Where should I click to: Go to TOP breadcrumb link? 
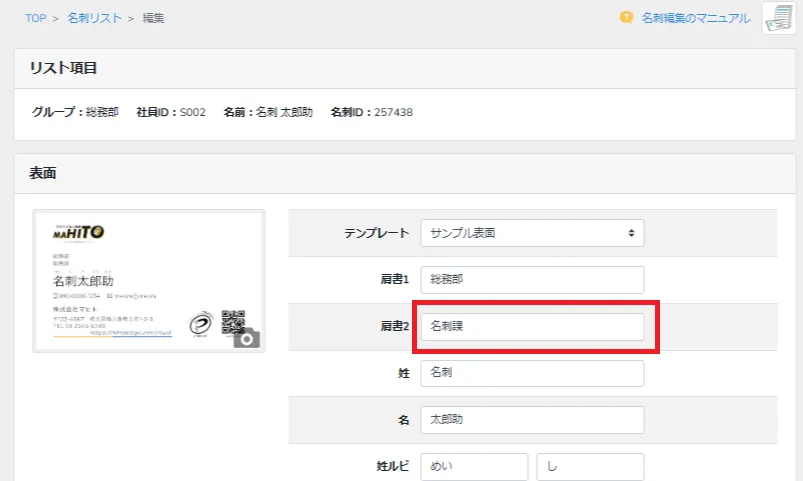point(36,18)
